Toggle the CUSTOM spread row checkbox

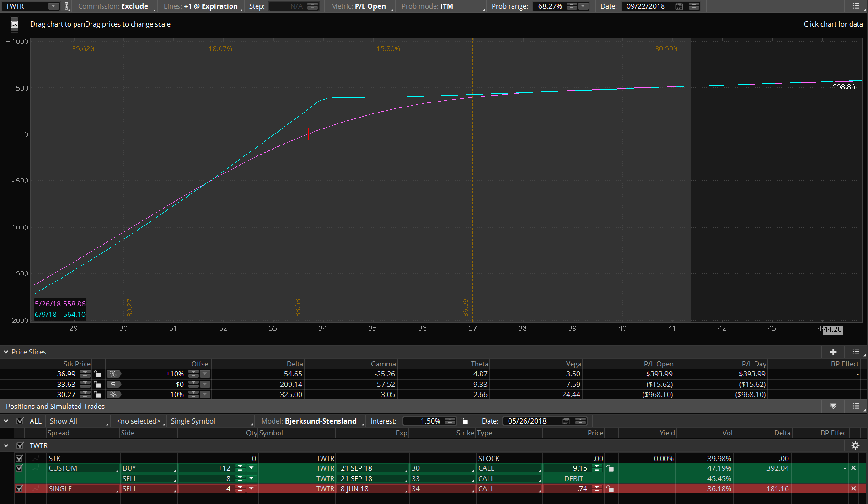[x=19, y=468]
